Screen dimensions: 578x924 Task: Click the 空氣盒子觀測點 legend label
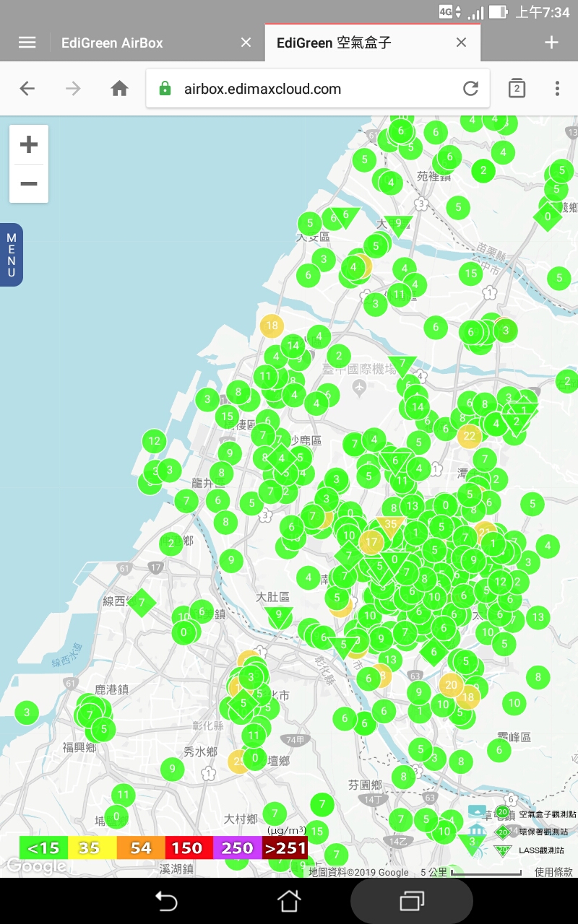pyautogui.click(x=547, y=814)
